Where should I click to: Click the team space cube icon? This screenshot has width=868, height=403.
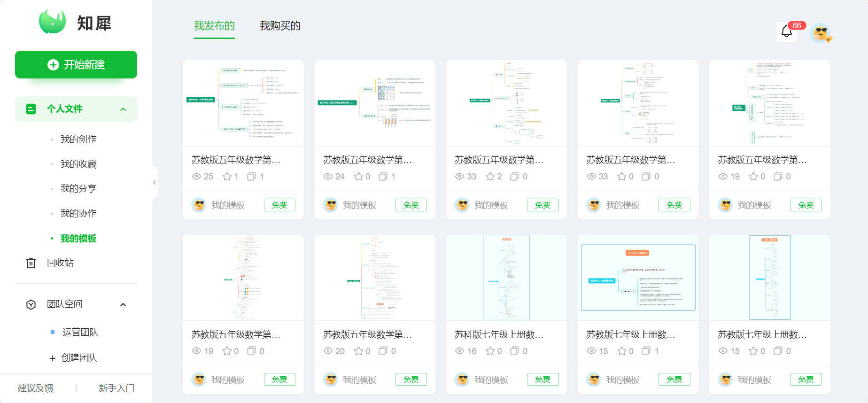pos(31,304)
